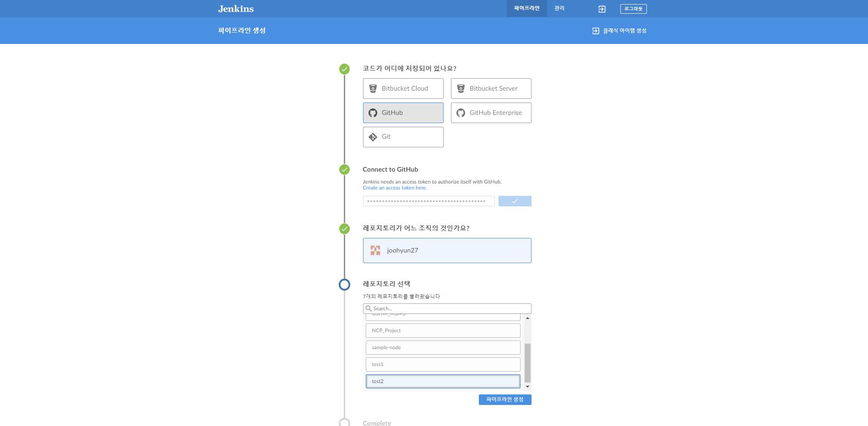The image size is (868, 426).
Task: Select Bitbucket Cloud as code source
Action: pyautogui.click(x=403, y=88)
